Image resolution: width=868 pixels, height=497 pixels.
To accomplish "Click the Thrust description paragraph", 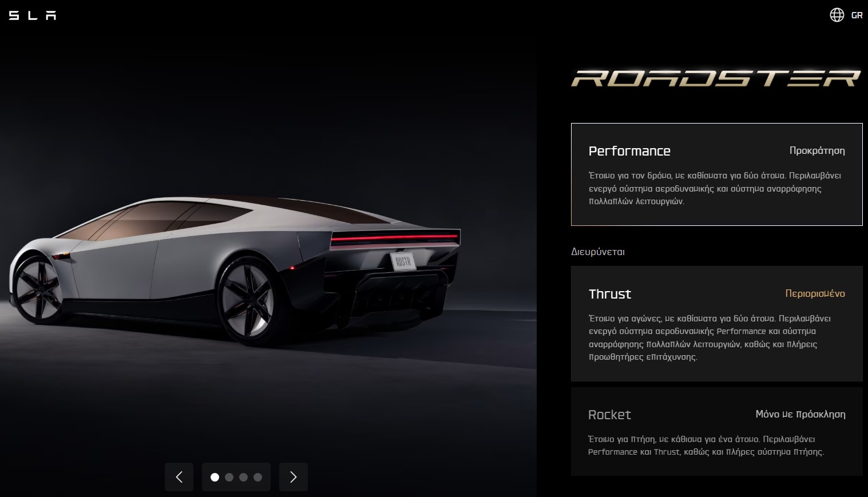I will pyautogui.click(x=710, y=337).
